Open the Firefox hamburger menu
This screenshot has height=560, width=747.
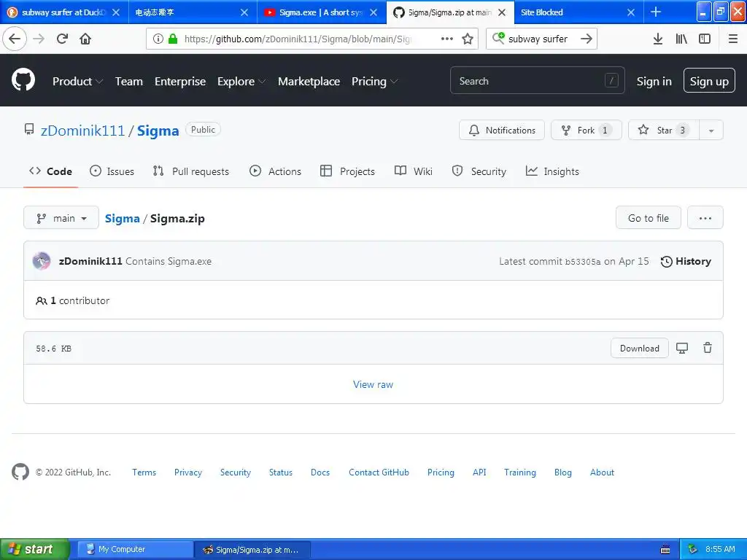coord(733,39)
